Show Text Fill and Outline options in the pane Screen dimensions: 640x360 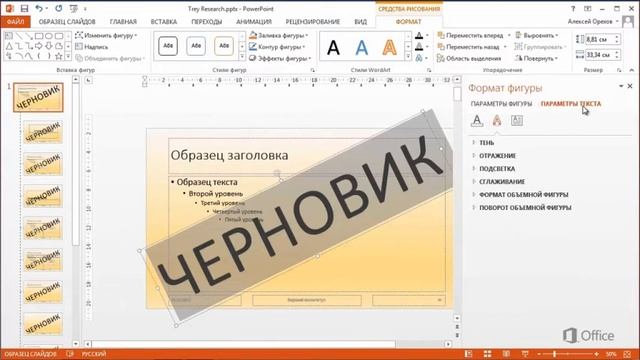click(x=477, y=120)
